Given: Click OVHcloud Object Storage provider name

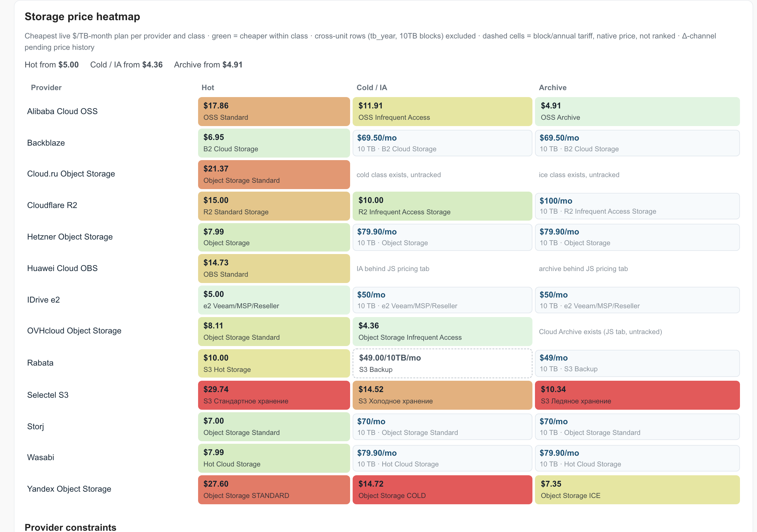Looking at the screenshot, I should [74, 331].
